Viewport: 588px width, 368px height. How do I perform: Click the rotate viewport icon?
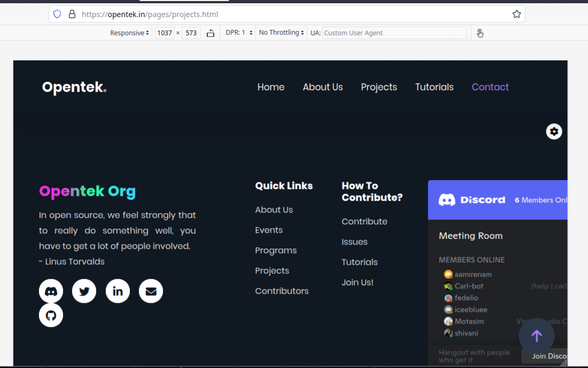tap(210, 33)
